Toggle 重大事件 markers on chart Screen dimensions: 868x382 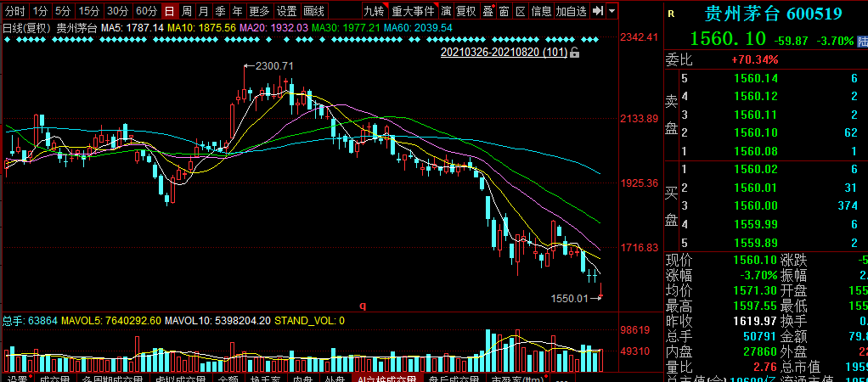click(x=413, y=11)
